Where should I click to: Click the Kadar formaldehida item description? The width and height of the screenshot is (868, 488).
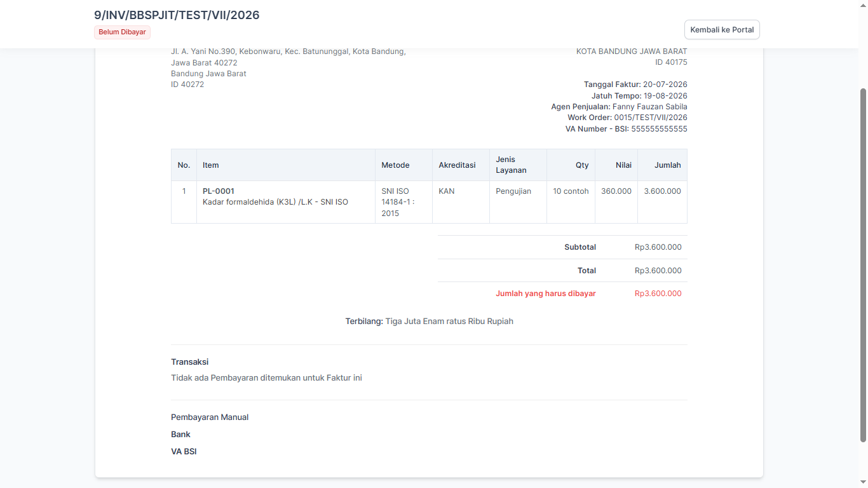275,202
